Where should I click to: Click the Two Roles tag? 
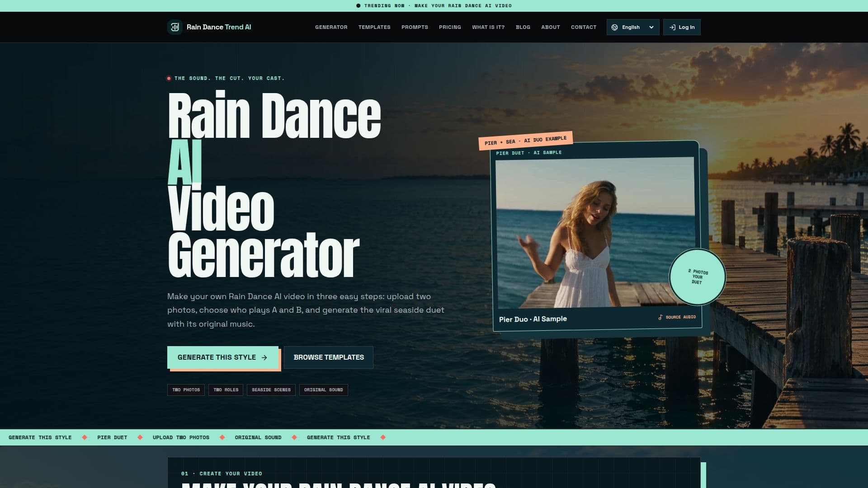coord(226,390)
